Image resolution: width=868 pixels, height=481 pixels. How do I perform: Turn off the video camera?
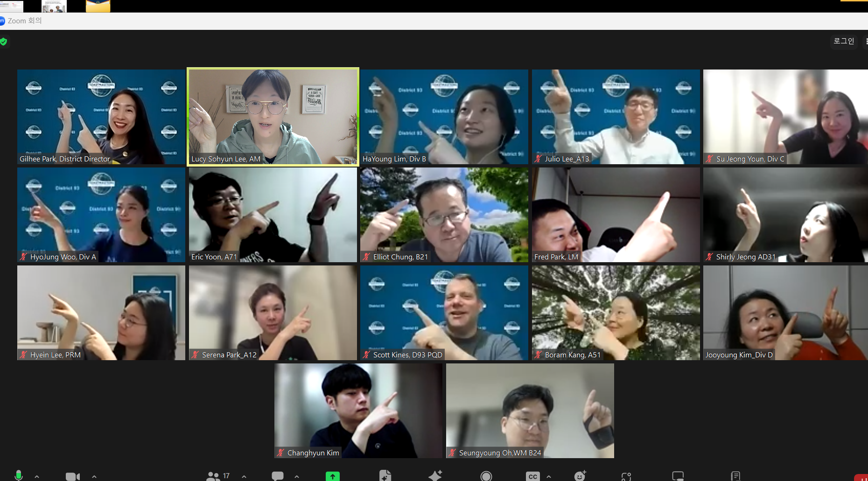[72, 476]
